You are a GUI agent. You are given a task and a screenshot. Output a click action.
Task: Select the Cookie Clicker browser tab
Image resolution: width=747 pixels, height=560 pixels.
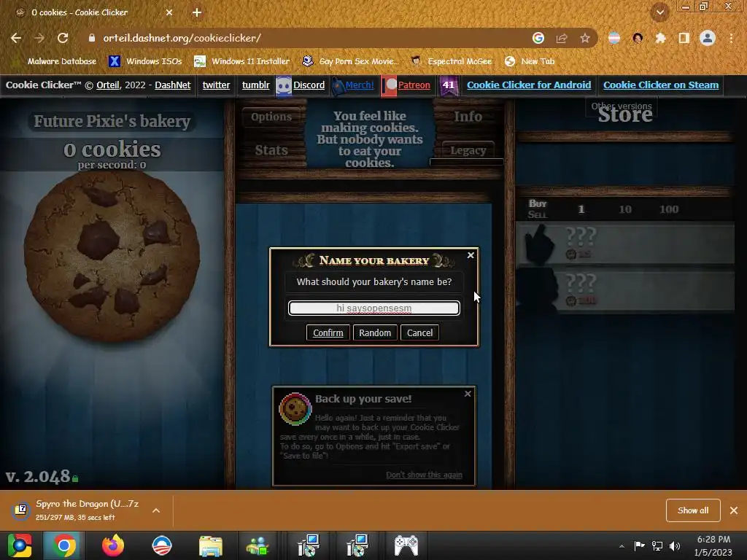click(x=94, y=12)
